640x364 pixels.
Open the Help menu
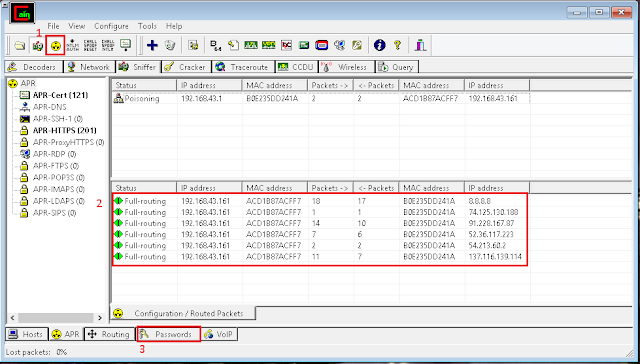click(174, 26)
